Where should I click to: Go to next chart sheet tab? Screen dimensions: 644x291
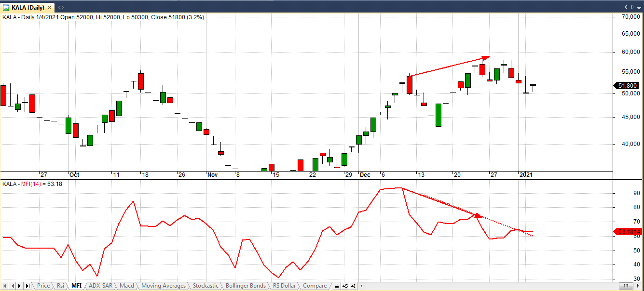20,286
